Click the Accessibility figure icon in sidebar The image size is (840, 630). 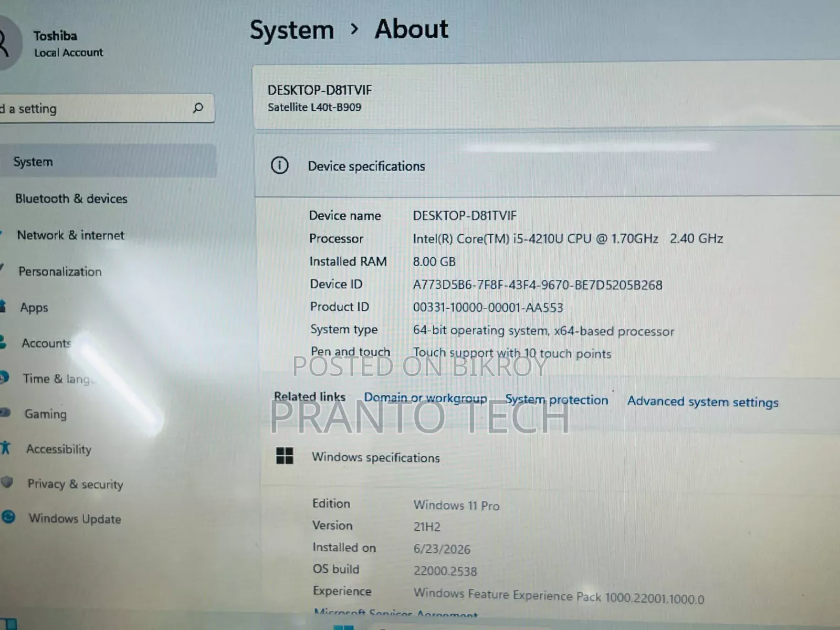[x=6, y=448]
